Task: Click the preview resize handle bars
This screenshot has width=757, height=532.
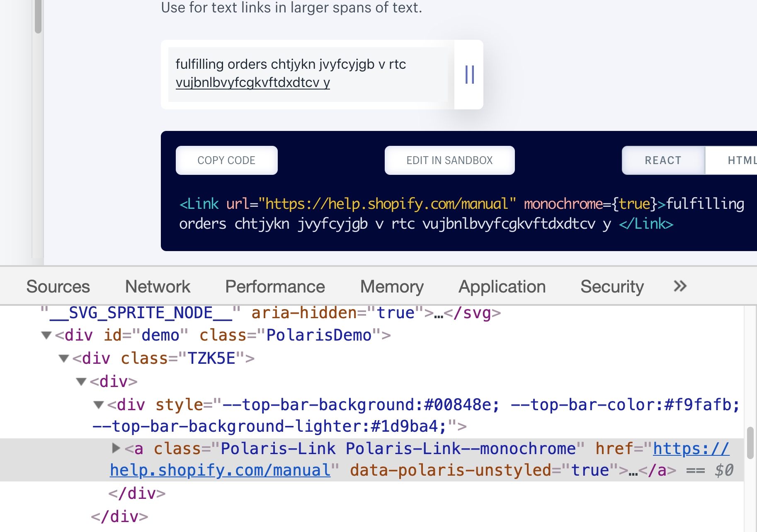Action: coord(469,75)
